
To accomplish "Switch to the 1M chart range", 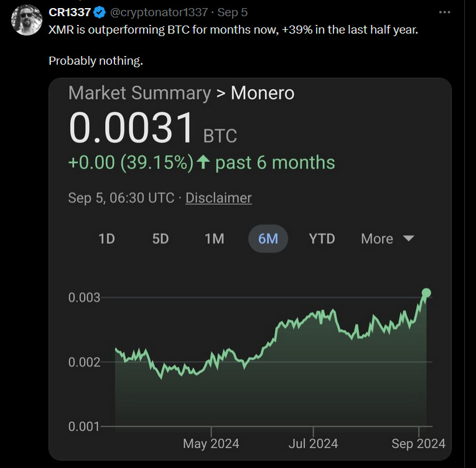I will click(214, 239).
